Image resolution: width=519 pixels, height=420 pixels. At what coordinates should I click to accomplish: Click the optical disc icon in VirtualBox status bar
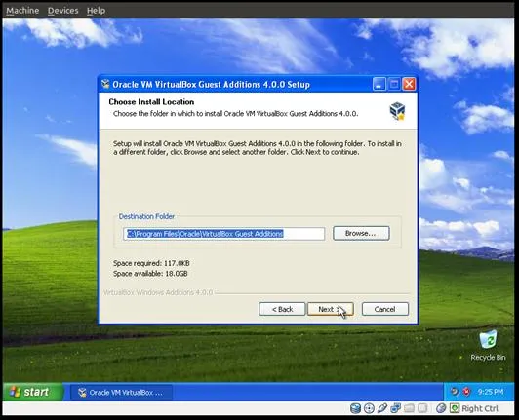tap(369, 408)
